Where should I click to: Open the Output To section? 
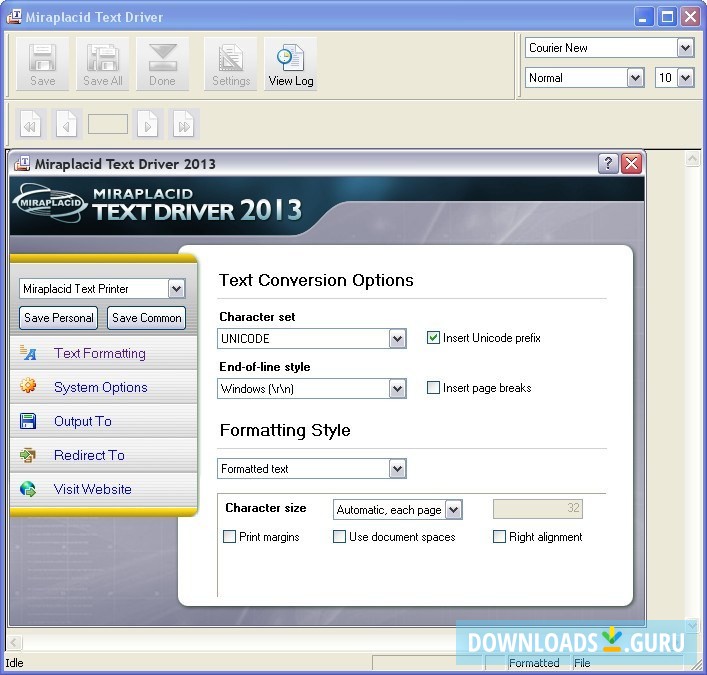[83, 421]
